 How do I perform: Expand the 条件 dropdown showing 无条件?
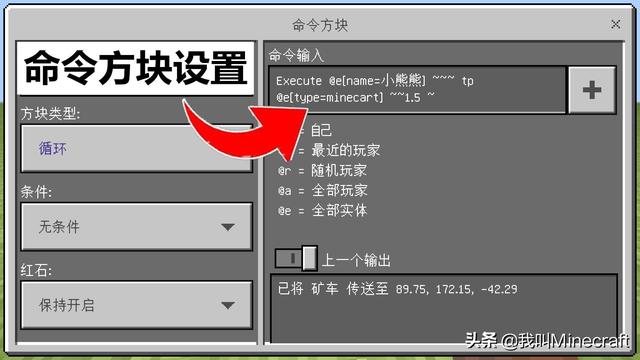136,227
